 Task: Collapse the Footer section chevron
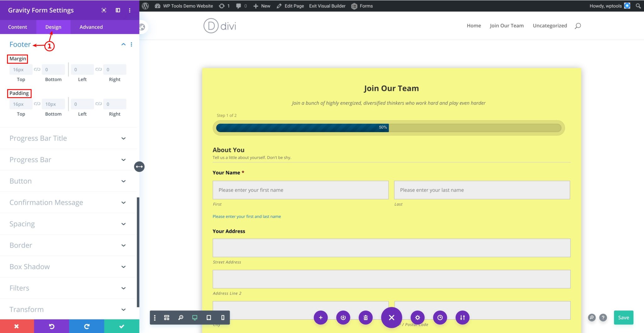click(124, 44)
